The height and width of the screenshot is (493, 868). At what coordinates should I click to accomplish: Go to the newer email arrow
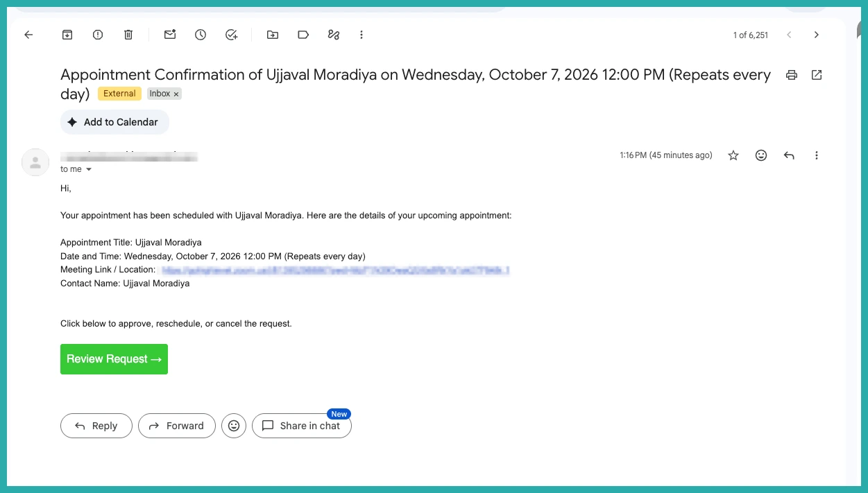(x=789, y=35)
